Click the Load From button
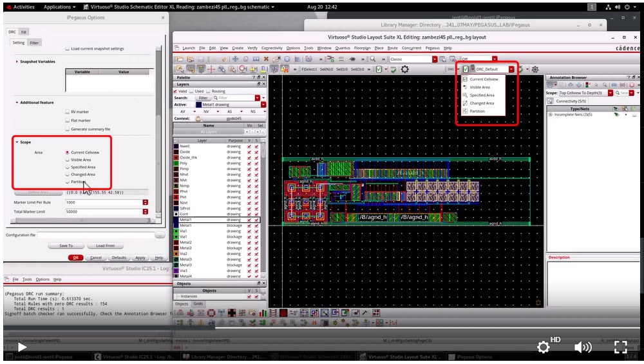The height and width of the screenshot is (364, 644). point(105,245)
